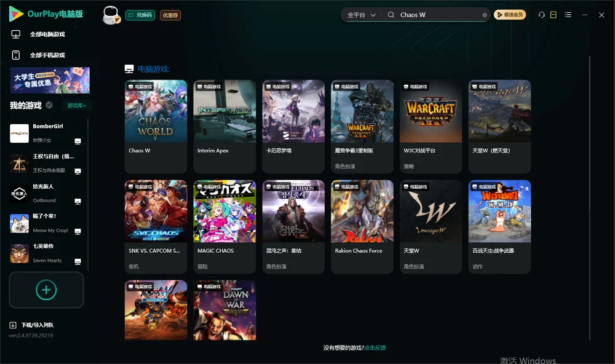Click 电脑游戏 tag on MAGIC CHAOS card
Screen dimensions: 615x364
[208, 187]
